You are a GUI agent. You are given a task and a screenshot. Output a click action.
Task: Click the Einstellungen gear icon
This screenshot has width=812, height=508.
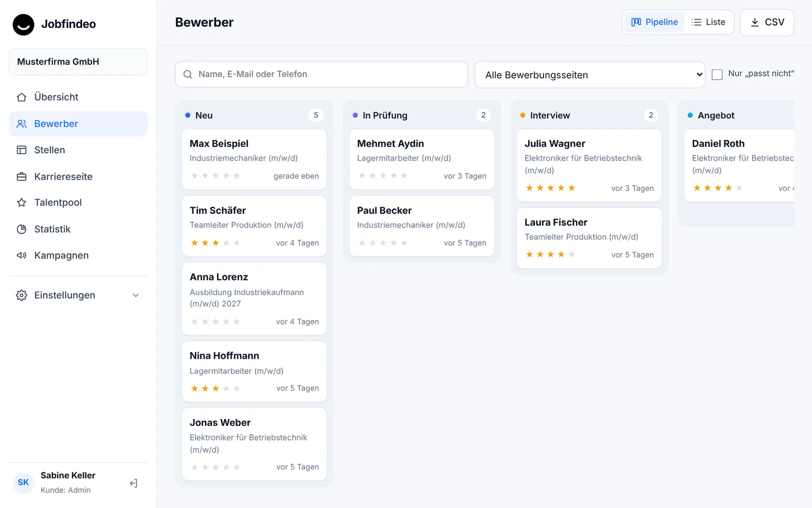click(x=21, y=295)
